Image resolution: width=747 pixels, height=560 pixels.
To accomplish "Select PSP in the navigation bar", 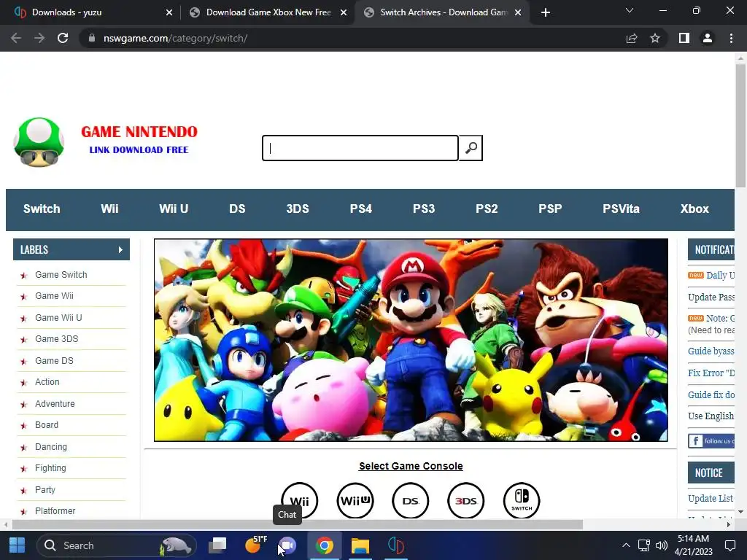I will (x=550, y=209).
